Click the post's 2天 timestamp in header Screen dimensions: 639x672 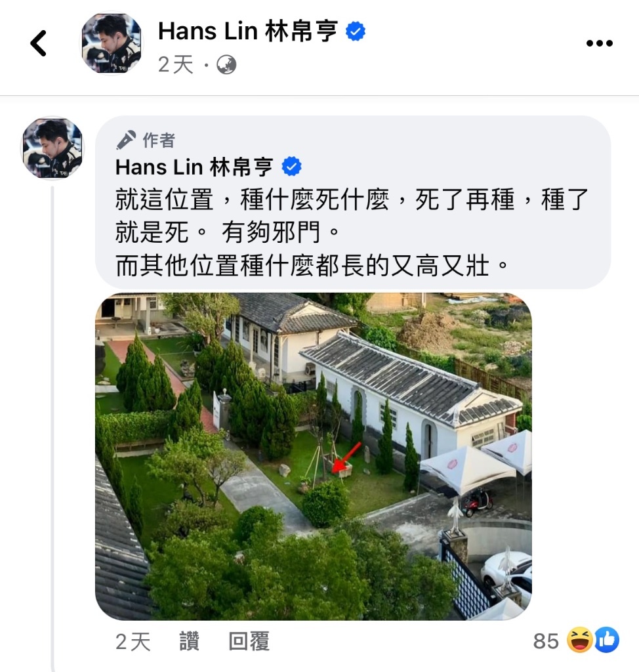click(x=176, y=65)
